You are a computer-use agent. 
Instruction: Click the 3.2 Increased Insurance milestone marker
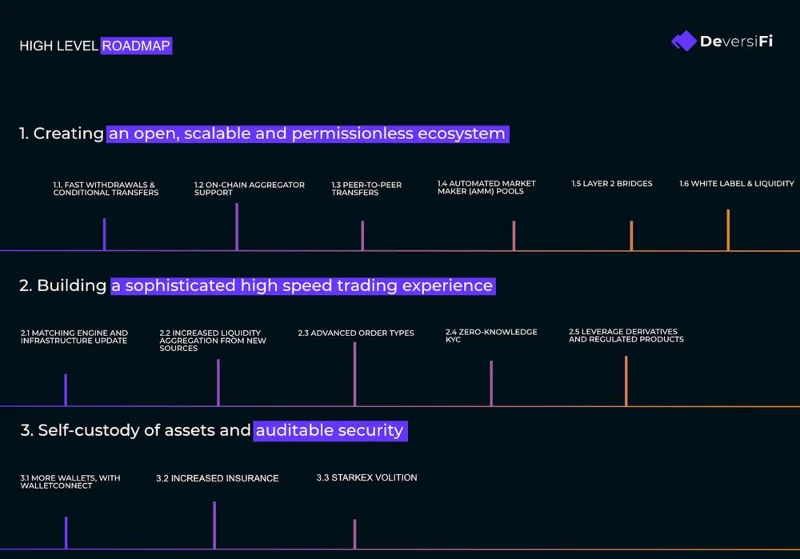tap(214, 525)
